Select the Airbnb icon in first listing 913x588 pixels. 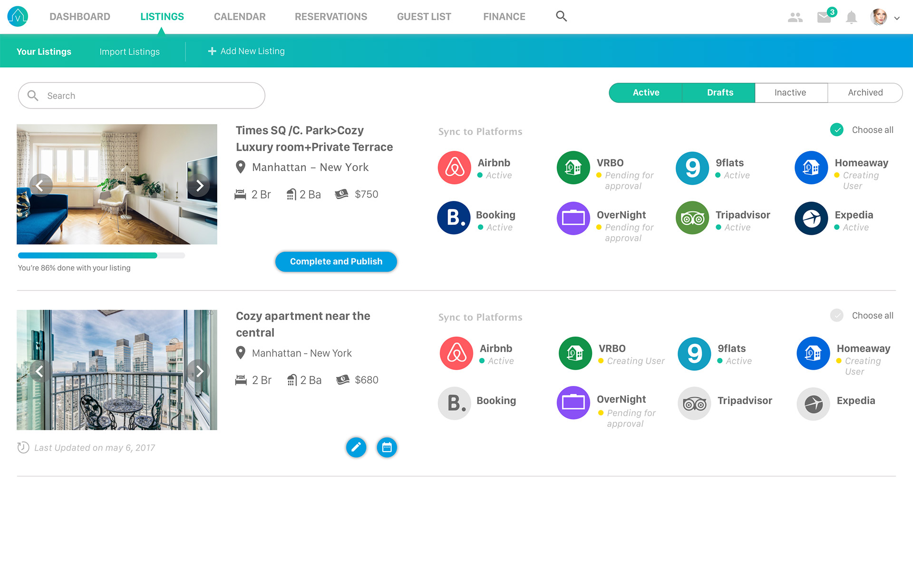pyautogui.click(x=454, y=168)
